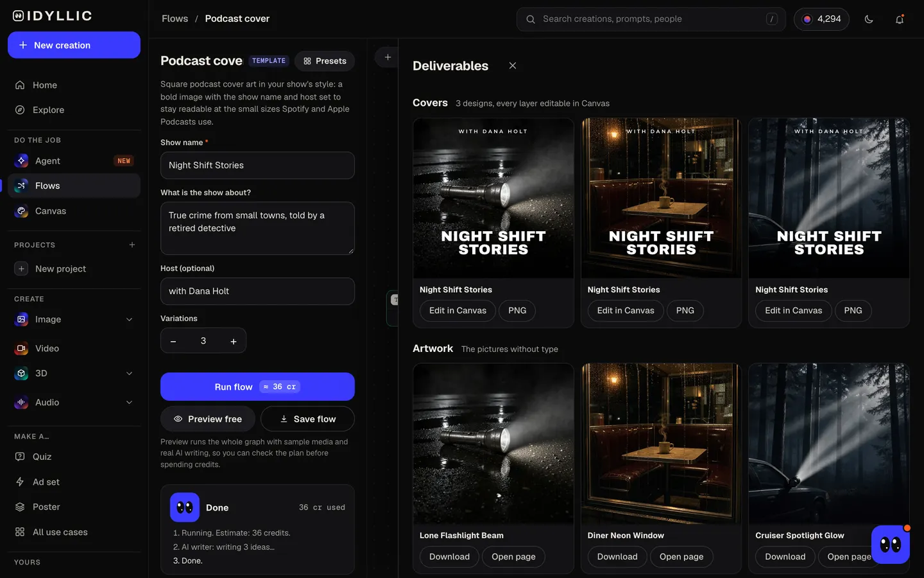Add a new project with plus icon
The image size is (924, 578).
coord(132,245)
